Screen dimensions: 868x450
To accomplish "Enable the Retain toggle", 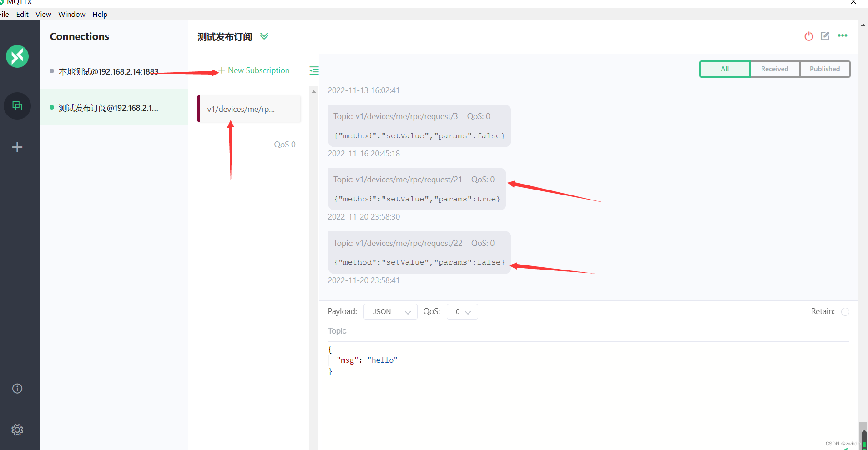I will tap(845, 311).
